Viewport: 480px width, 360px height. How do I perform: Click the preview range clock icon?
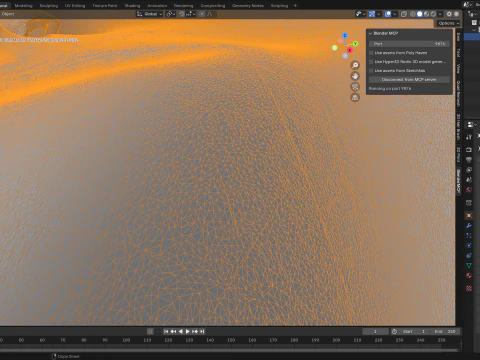(x=394, y=331)
